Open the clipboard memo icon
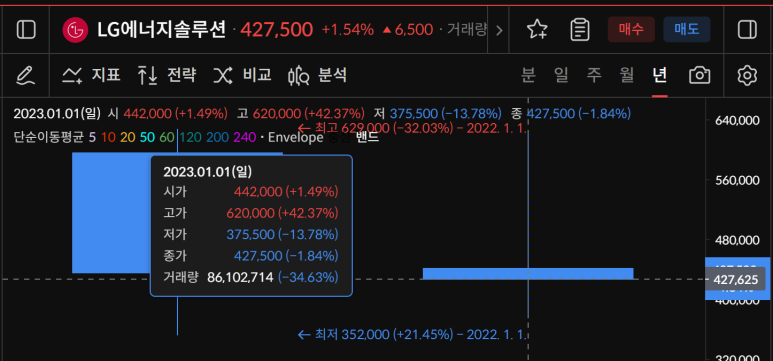773x361 pixels. (x=580, y=30)
